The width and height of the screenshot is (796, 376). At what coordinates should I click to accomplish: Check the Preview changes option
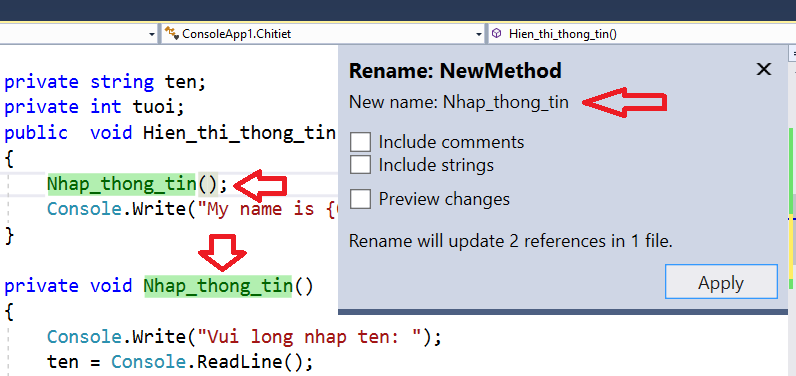[x=360, y=199]
